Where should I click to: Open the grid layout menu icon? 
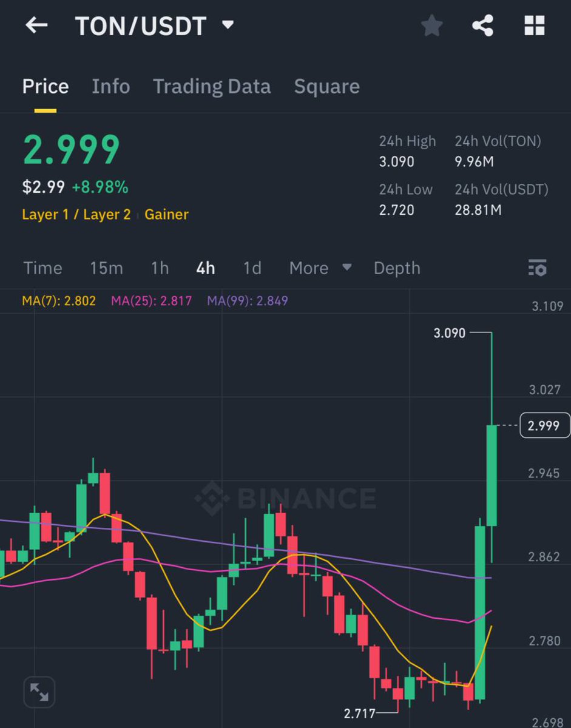click(535, 25)
